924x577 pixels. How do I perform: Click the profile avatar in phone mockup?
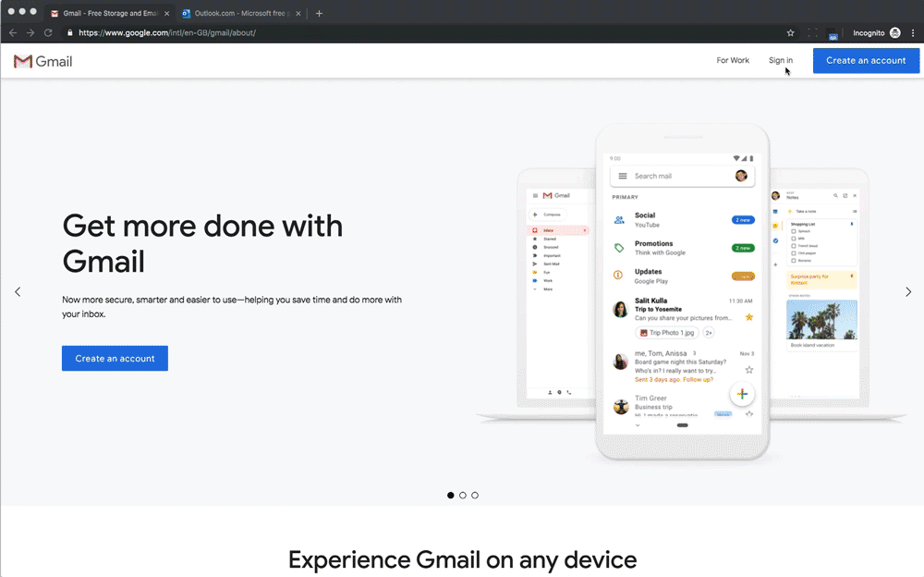point(741,176)
